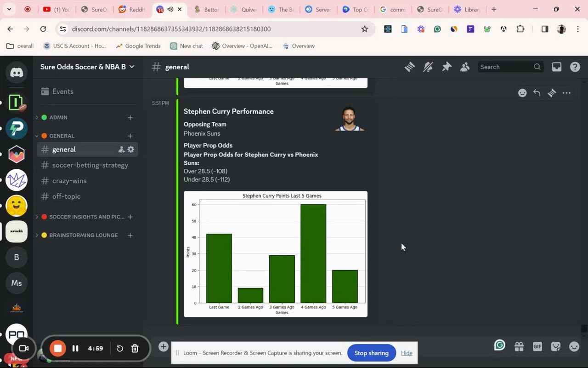Open the threads panel for #general
588x368 pixels.
pyautogui.click(x=409, y=67)
